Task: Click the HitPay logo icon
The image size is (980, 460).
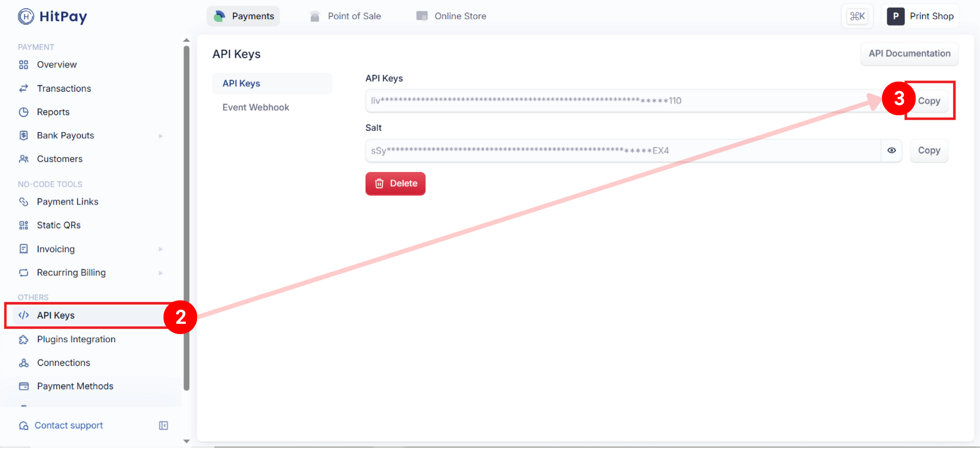Action: [26, 16]
